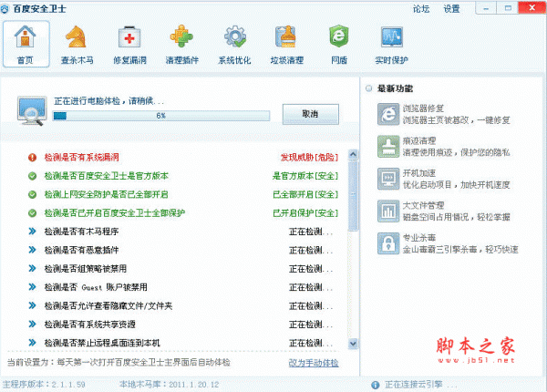Click 浏览器主页被篡改，一键修复 description
Image resolution: width=547 pixels, height=392 pixels.
pos(457,120)
